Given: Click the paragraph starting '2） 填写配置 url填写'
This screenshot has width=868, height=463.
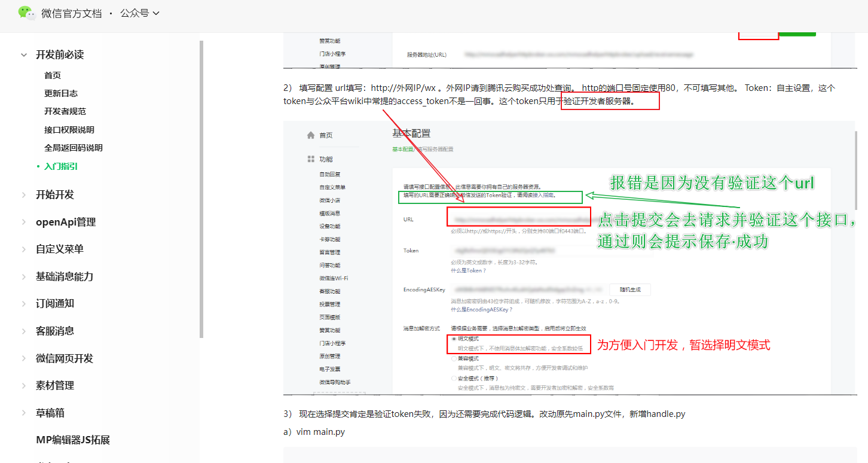Looking at the screenshot, I should pos(559,95).
